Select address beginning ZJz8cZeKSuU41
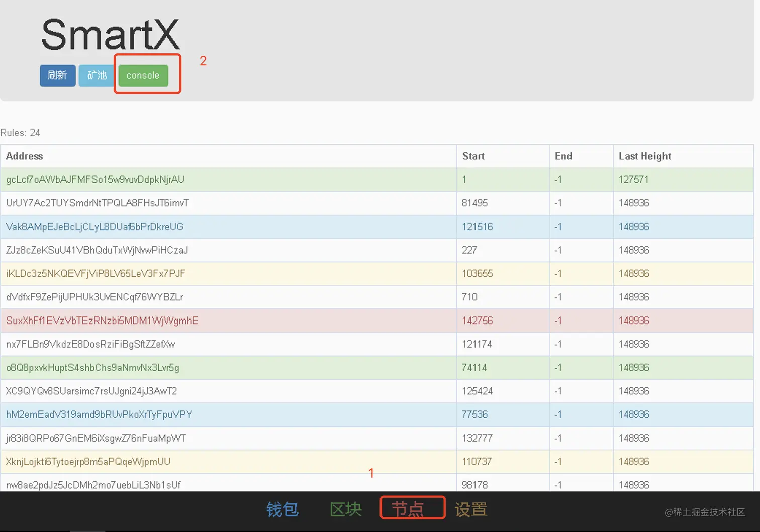760x532 pixels. 97,250
